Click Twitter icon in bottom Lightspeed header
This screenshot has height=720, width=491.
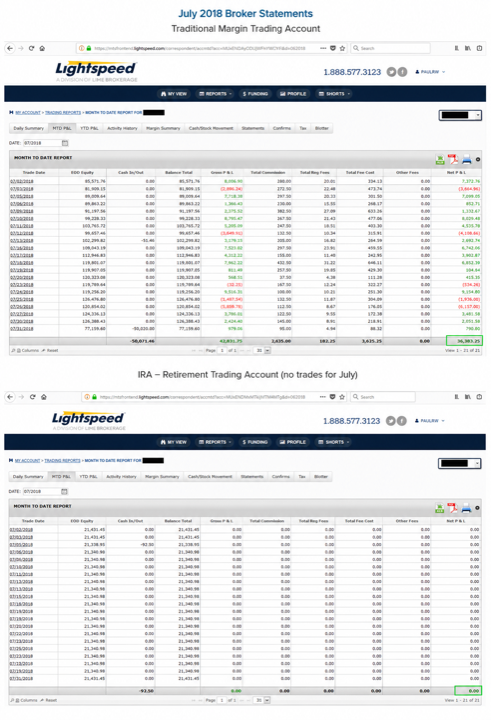coord(390,421)
